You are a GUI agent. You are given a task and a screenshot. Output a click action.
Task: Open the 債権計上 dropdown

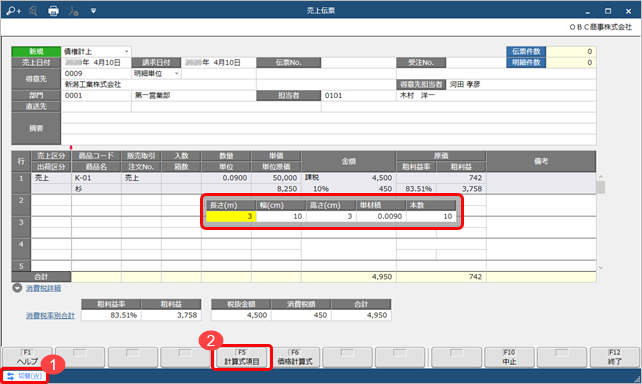[127, 52]
